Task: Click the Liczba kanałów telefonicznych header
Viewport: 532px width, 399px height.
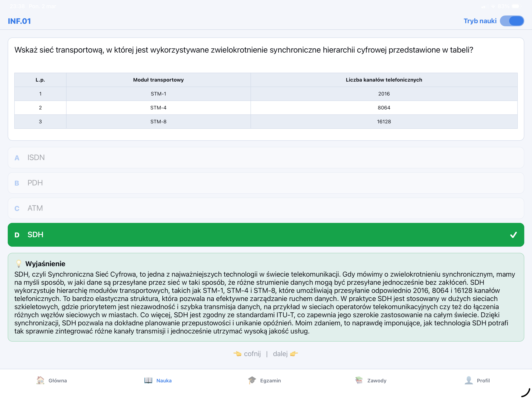Action: click(384, 80)
